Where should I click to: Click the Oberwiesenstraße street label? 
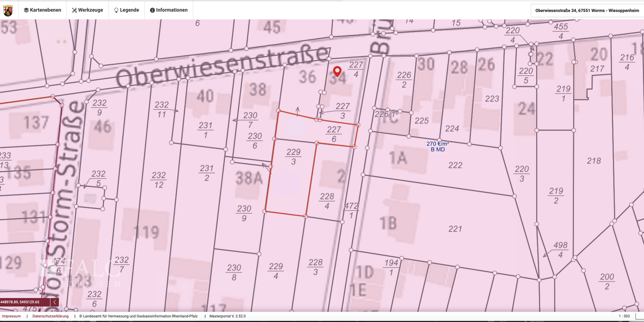(x=222, y=67)
